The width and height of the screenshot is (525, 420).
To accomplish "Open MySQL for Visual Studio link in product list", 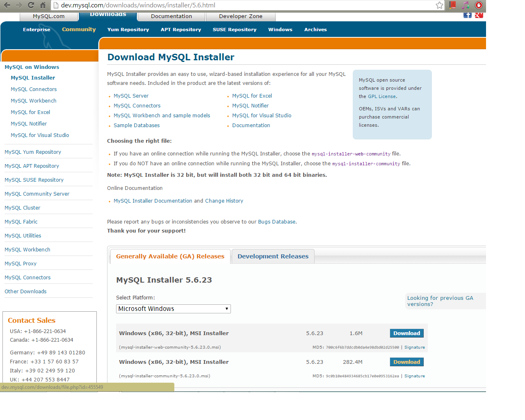I will [x=262, y=116].
